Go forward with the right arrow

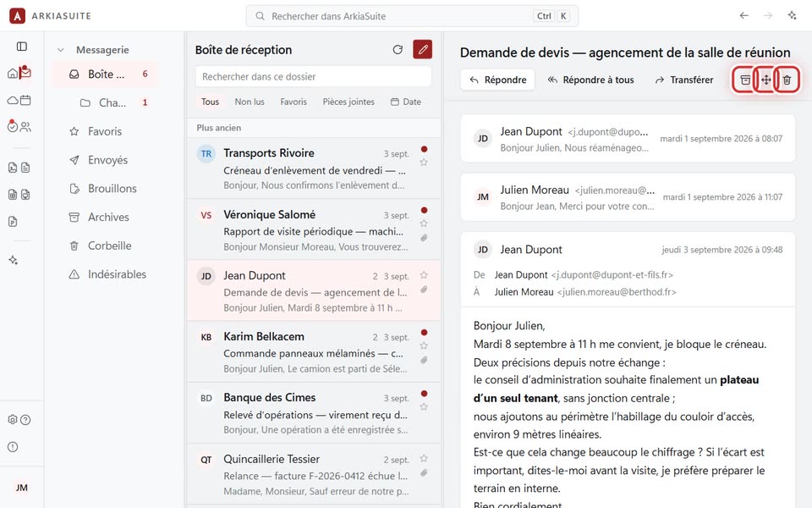768,15
